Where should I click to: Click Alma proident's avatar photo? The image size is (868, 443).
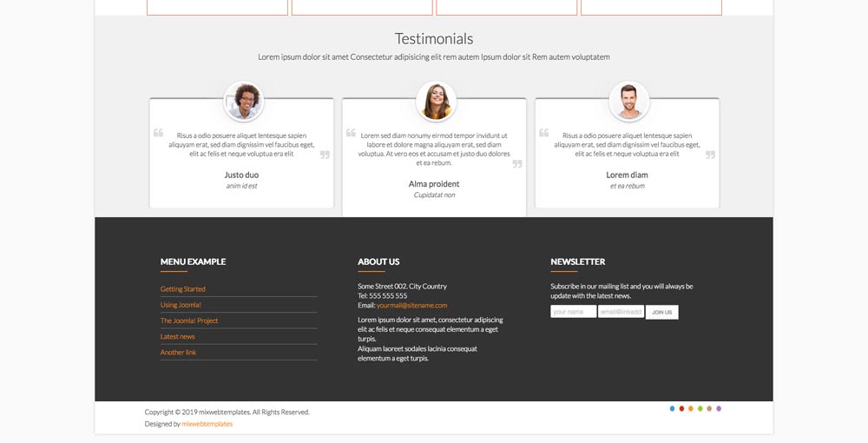(x=436, y=102)
